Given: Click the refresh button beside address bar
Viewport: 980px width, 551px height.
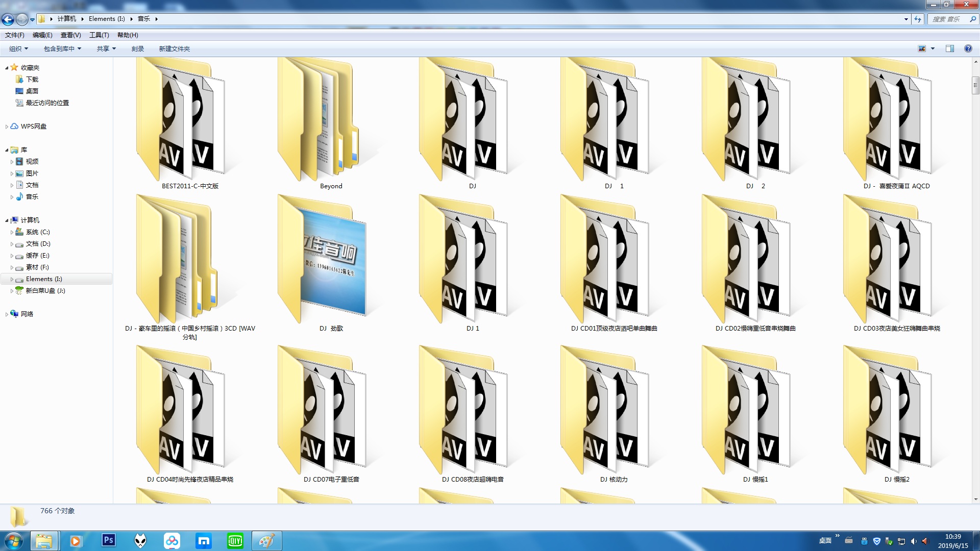Looking at the screenshot, I should click(918, 19).
